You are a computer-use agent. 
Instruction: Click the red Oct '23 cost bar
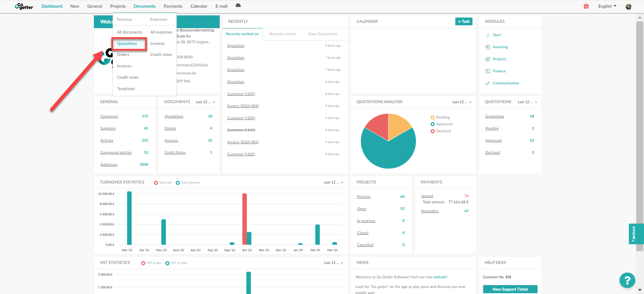pyautogui.click(x=245, y=219)
